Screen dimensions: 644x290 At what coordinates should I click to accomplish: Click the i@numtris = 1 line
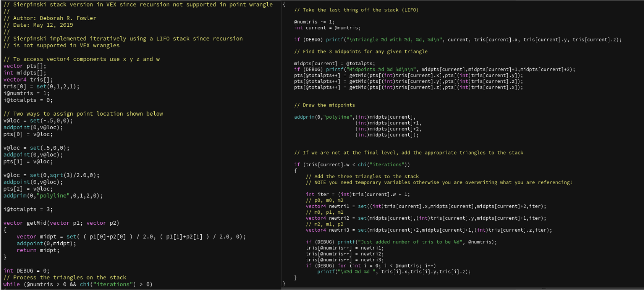(26, 93)
